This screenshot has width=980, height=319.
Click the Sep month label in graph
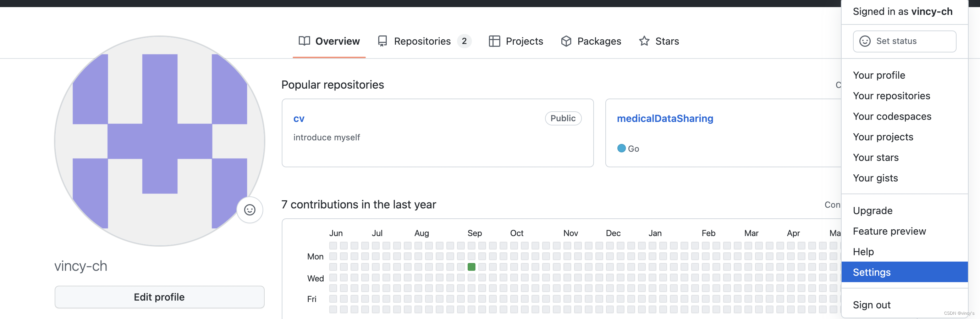[x=474, y=233]
